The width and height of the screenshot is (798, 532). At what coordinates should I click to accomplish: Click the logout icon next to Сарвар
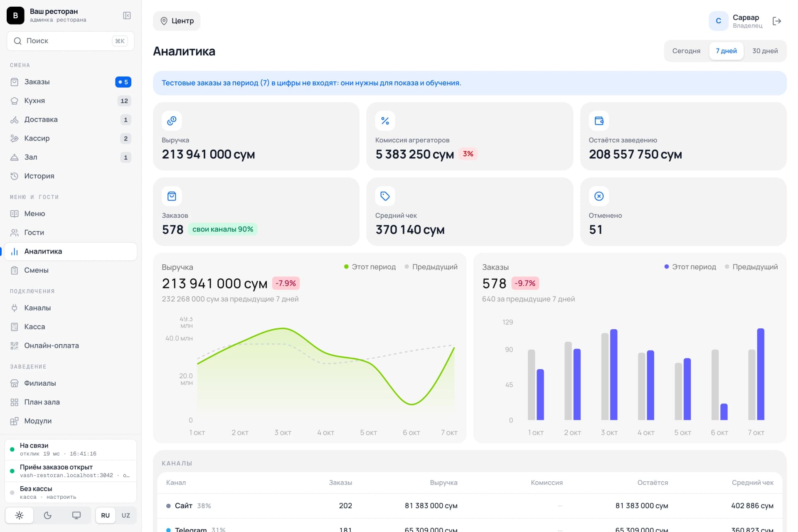(x=776, y=21)
